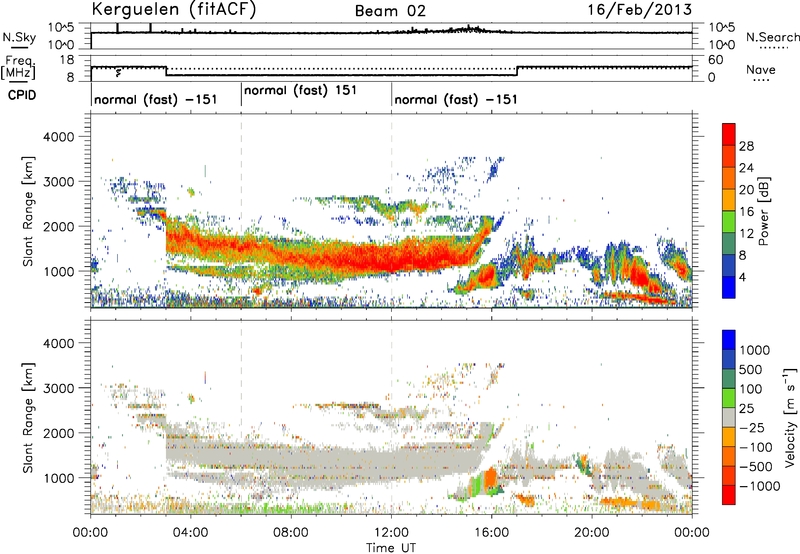Pick the bright blue bottom segment of power colorbar
Screen dimensions: 800x554
[x=729, y=288]
